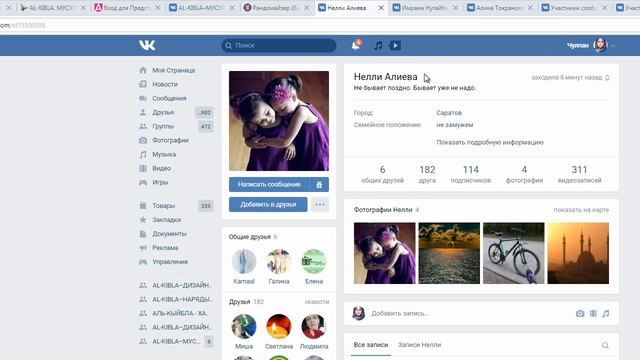Click the gift icon button
Viewport: 640px width, 360px height.
(319, 184)
